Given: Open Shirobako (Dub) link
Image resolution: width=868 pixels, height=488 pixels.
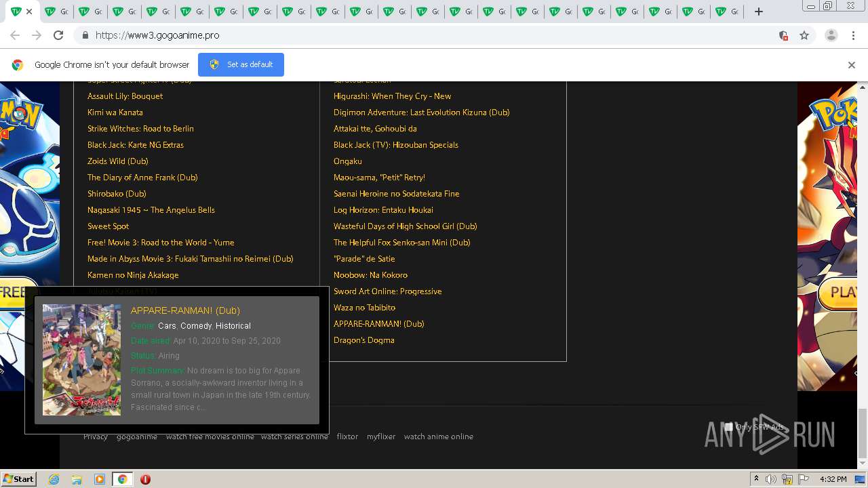Looking at the screenshot, I should (117, 194).
